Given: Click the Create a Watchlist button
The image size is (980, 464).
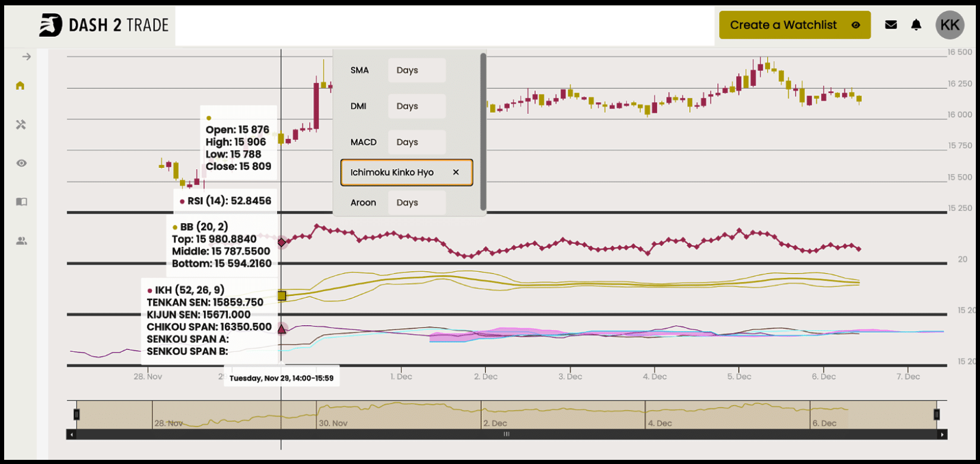Looking at the screenshot, I should point(795,25).
